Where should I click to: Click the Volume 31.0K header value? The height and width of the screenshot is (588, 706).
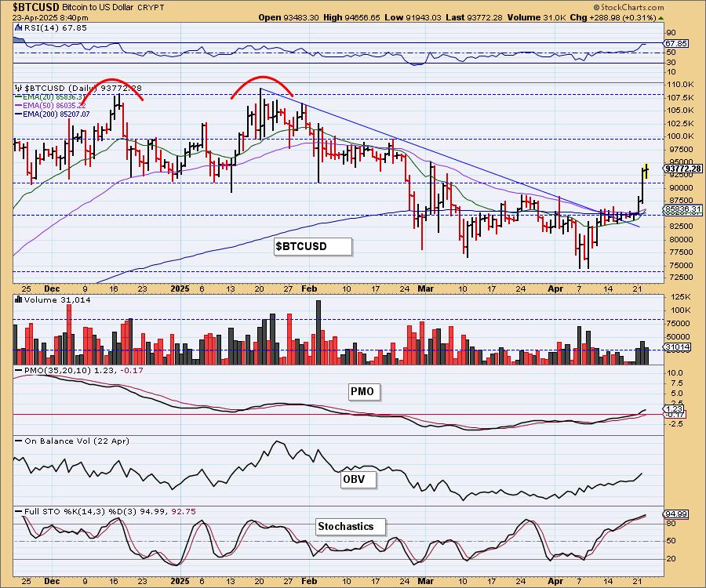[537, 17]
